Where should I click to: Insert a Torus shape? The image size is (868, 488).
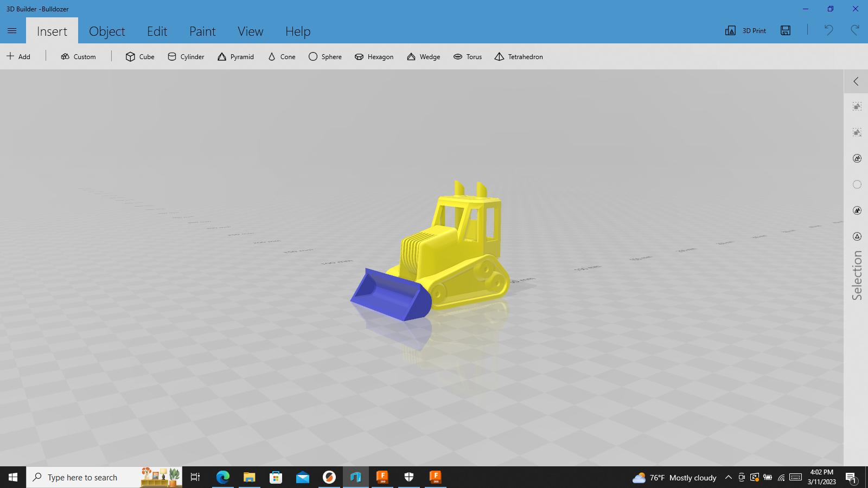[x=468, y=56]
